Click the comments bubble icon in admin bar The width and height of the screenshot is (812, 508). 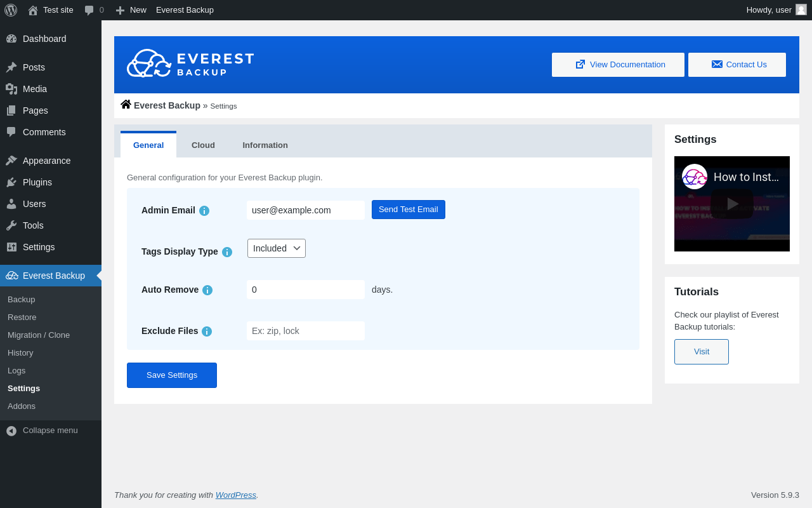[x=89, y=10]
